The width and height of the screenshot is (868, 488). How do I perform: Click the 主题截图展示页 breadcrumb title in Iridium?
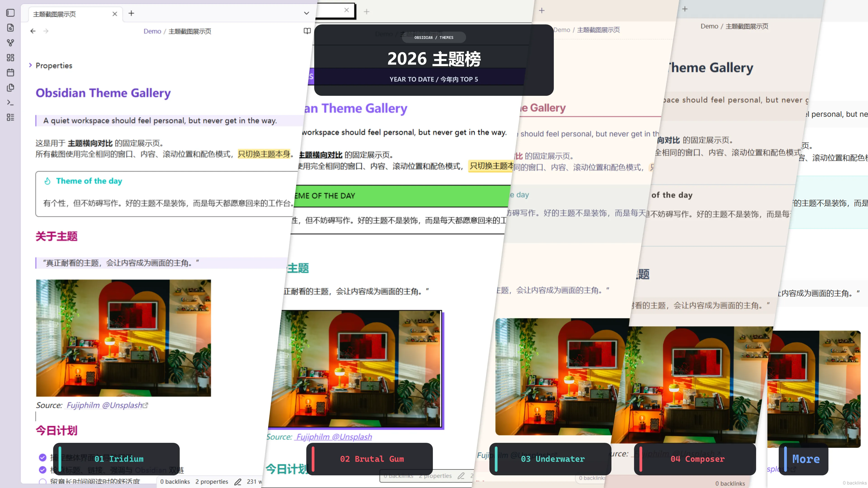point(190,31)
